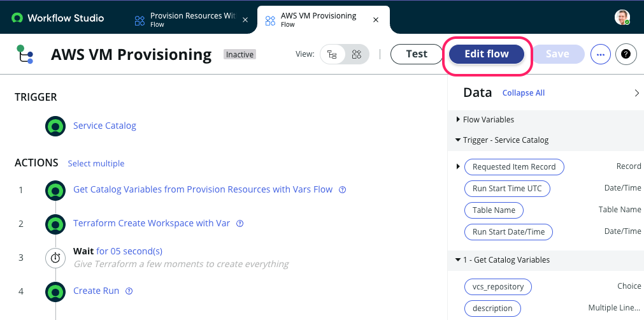This screenshot has height=320, width=644.
Task: Close the Provision Resources tab
Action: pos(245,20)
